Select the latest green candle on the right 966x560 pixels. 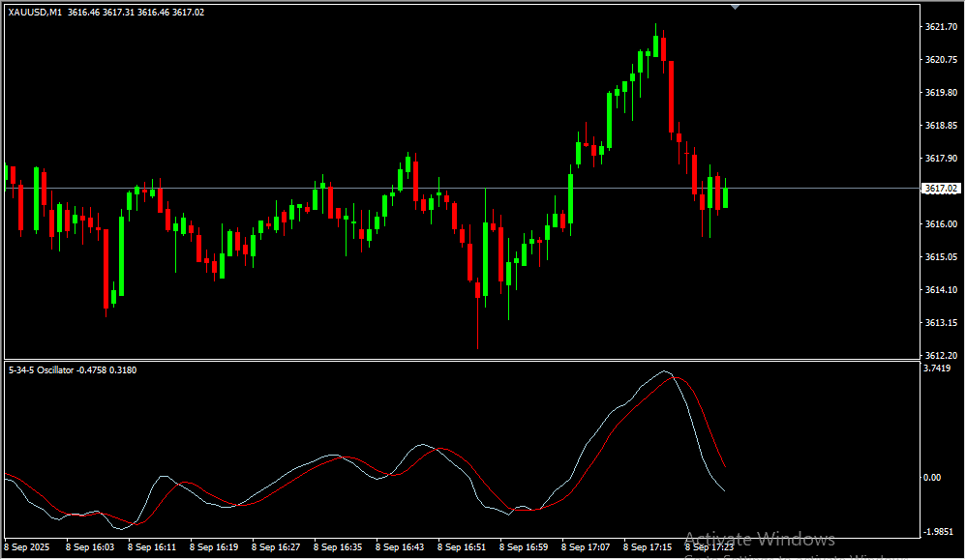click(725, 196)
